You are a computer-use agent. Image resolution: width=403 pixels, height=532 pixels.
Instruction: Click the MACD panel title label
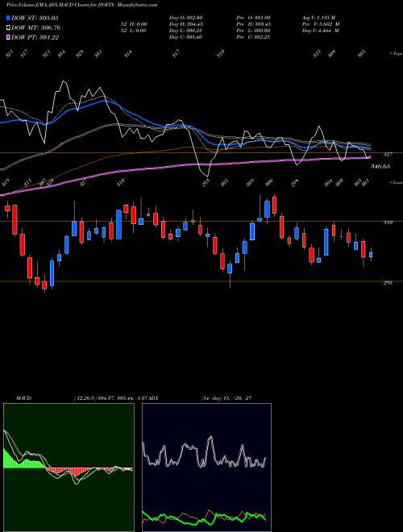(x=23, y=398)
